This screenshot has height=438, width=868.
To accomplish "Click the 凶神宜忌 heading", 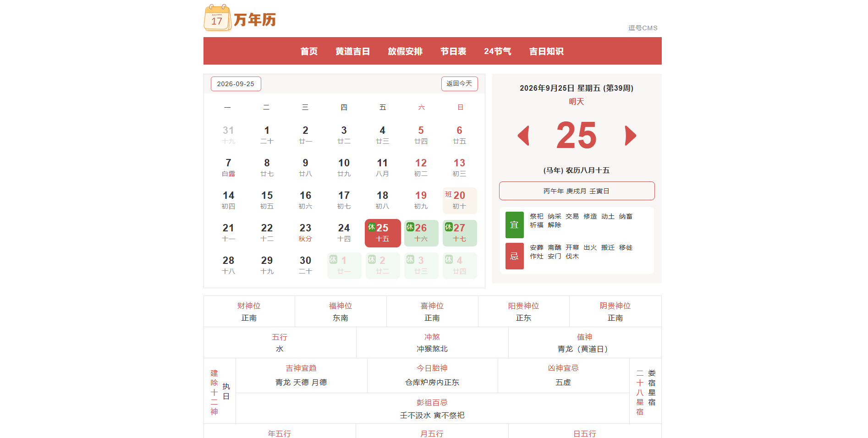I will tap(563, 368).
